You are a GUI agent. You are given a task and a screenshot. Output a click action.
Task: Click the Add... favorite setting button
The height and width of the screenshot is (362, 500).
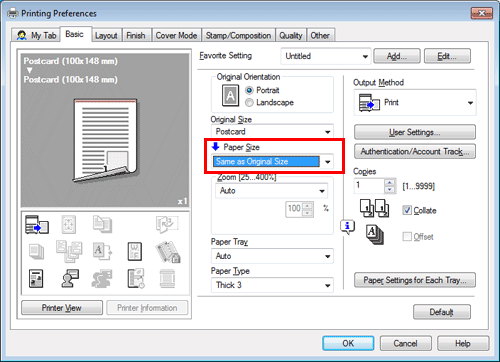tap(397, 56)
